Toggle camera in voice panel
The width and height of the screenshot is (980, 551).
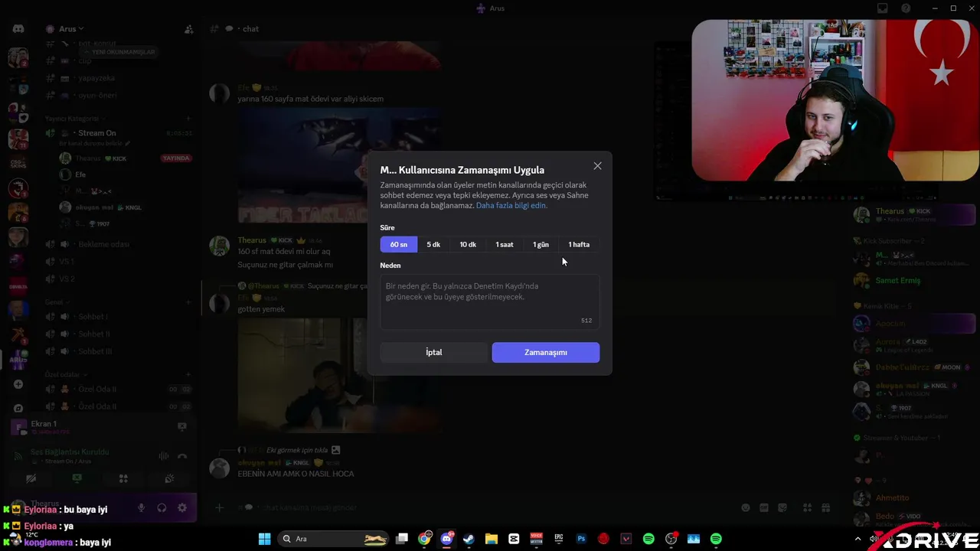click(31, 478)
